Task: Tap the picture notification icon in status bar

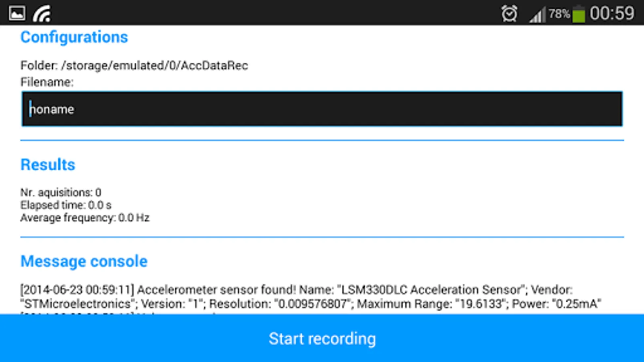Action: [x=17, y=13]
